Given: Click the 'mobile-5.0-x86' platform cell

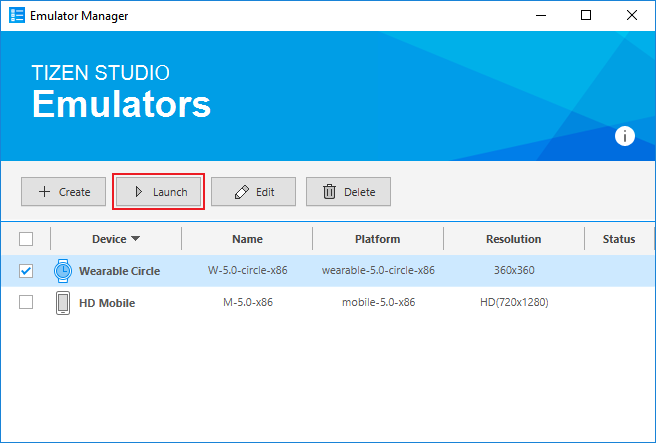Looking at the screenshot, I should (379, 302).
